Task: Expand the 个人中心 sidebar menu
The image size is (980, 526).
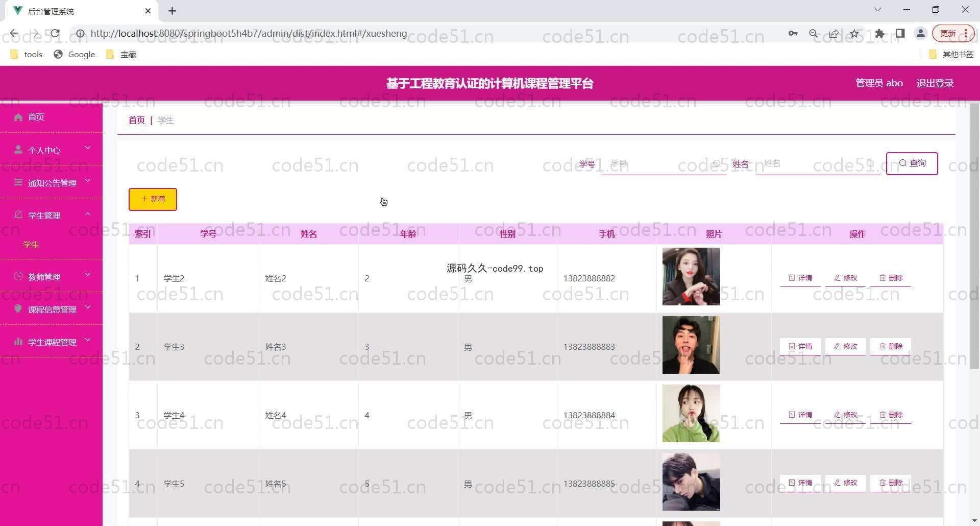Action: [51, 150]
